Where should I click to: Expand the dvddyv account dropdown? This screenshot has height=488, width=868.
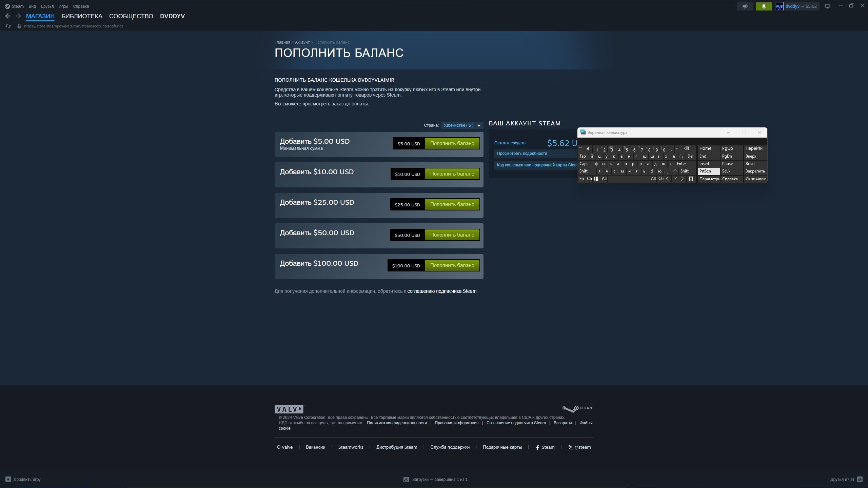[x=794, y=6]
